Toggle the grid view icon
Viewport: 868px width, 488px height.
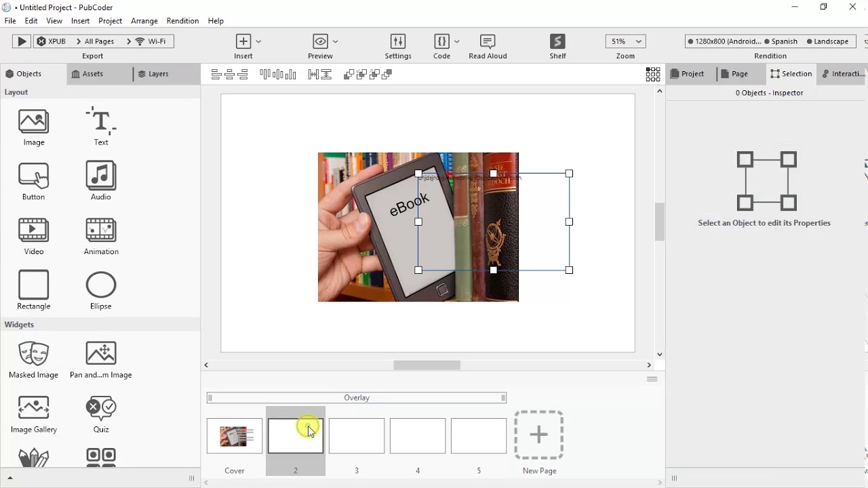[652, 74]
